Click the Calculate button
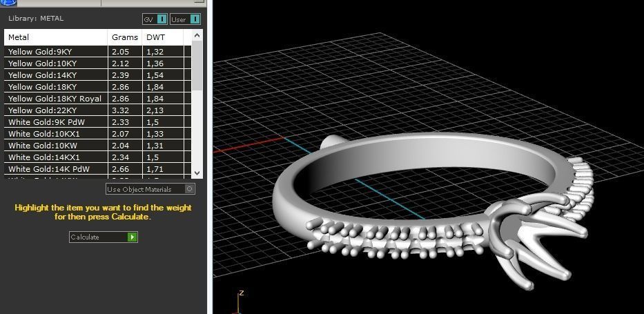This screenshot has height=314, width=644. pos(103,237)
